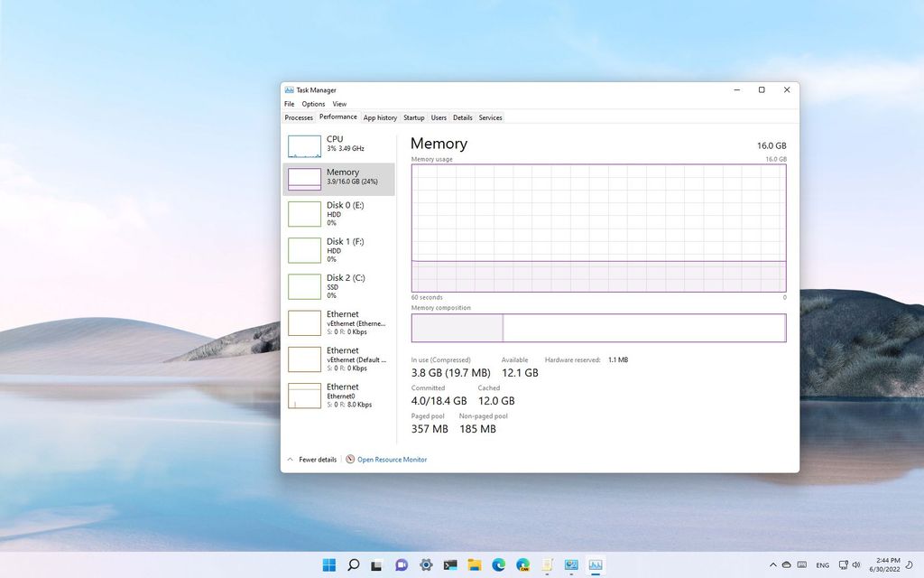The height and width of the screenshot is (578, 924).
Task: View Disk 0 (E:) performance details
Action: tap(338, 214)
